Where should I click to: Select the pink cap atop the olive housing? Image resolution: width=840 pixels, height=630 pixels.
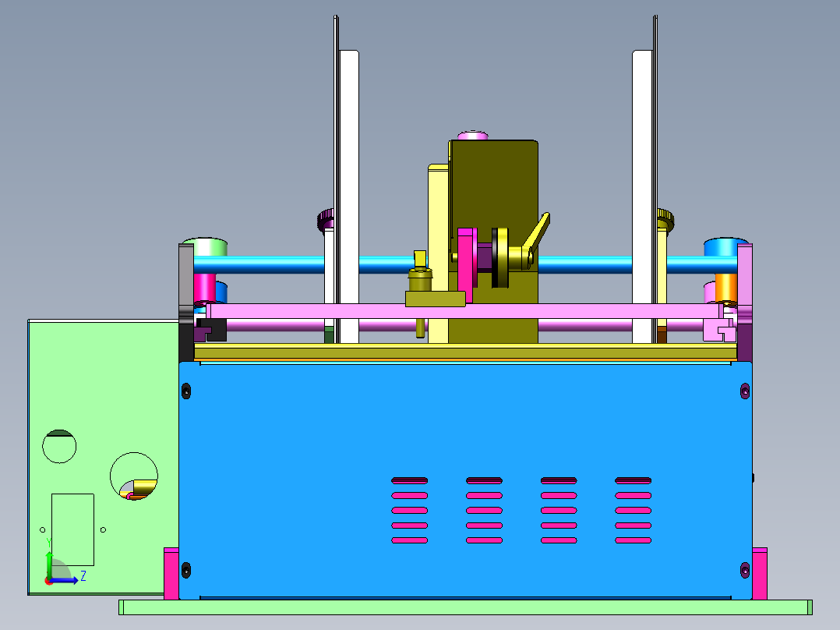point(472,135)
